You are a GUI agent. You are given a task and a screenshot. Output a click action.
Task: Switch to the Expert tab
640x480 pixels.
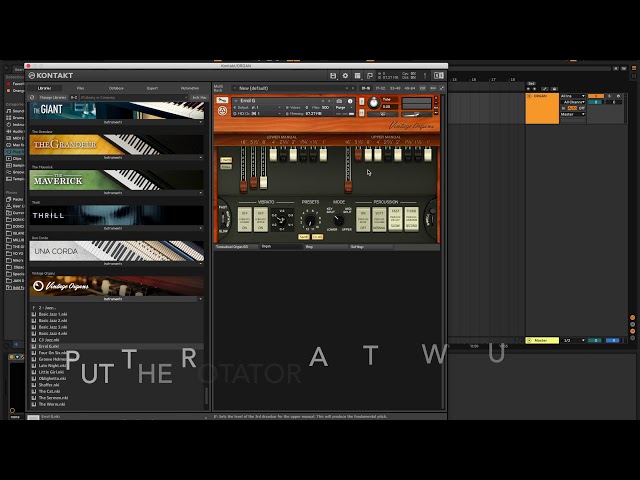pos(152,88)
